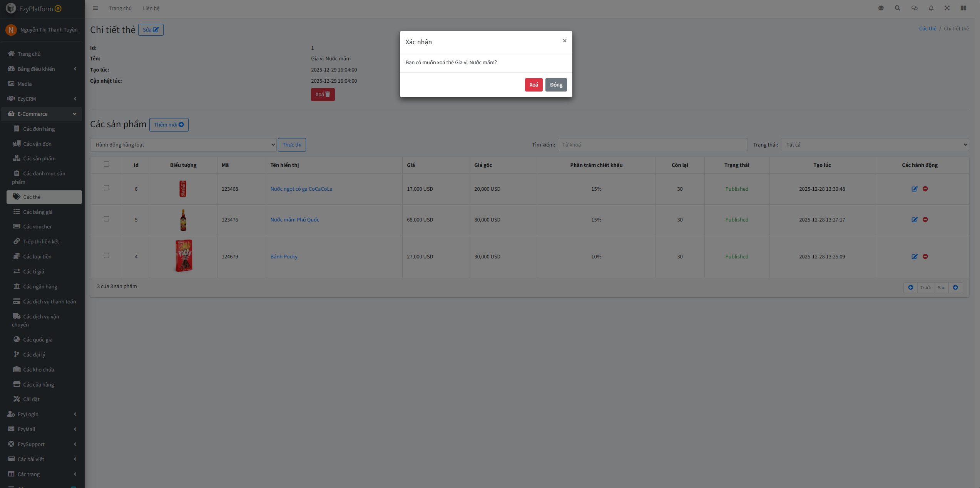Click the Từ khoá search field

point(652,145)
